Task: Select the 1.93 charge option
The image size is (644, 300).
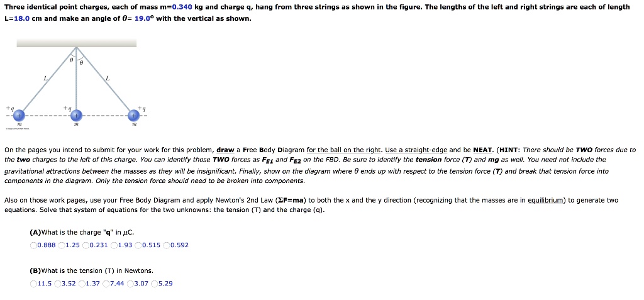Action: [x=114, y=245]
